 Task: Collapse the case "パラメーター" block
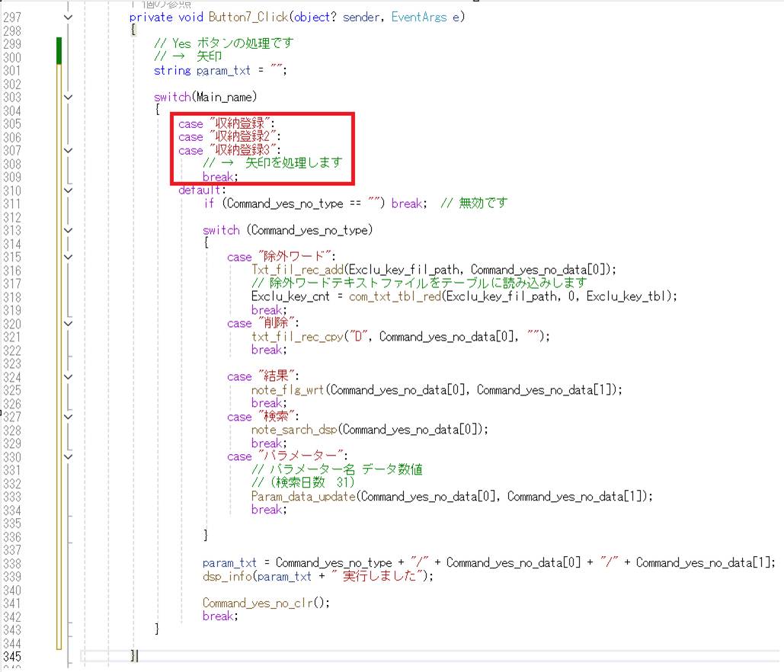[69, 456]
